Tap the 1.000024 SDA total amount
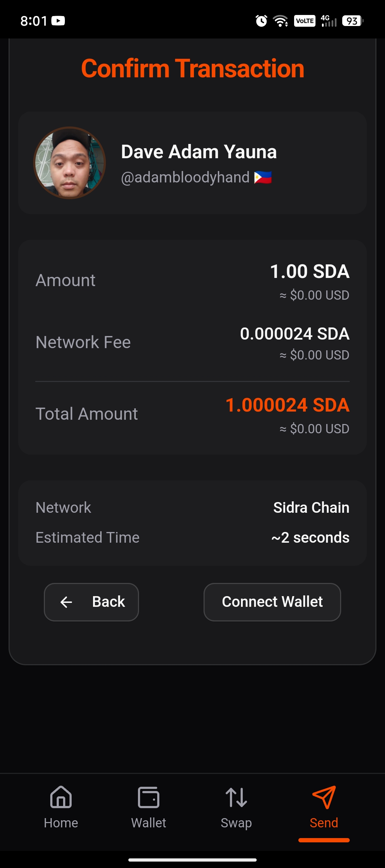The image size is (385, 868). [x=287, y=405]
